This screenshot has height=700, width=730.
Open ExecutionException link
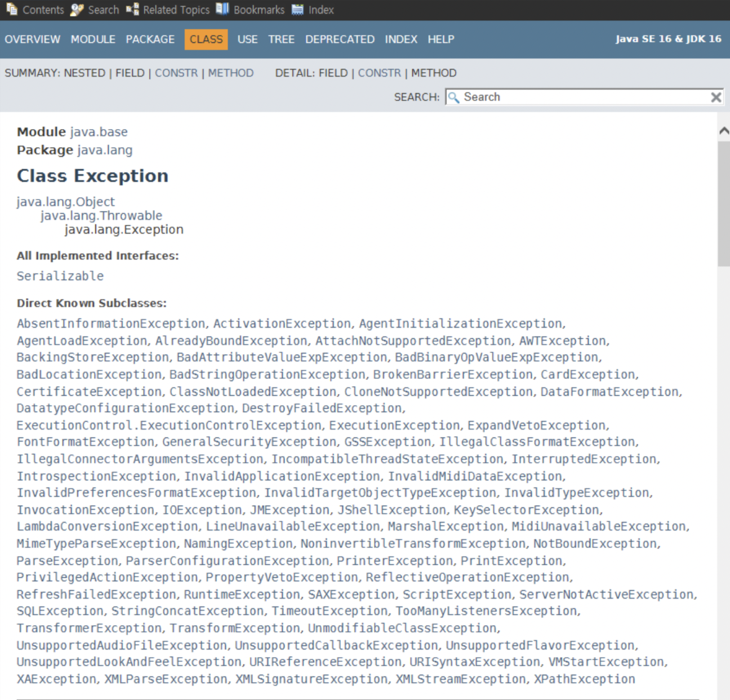tap(395, 426)
